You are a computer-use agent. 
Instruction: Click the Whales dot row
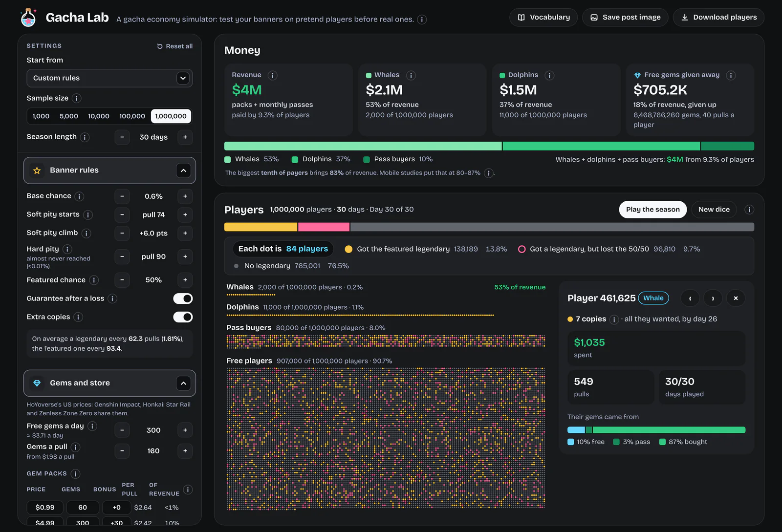tap(251, 295)
